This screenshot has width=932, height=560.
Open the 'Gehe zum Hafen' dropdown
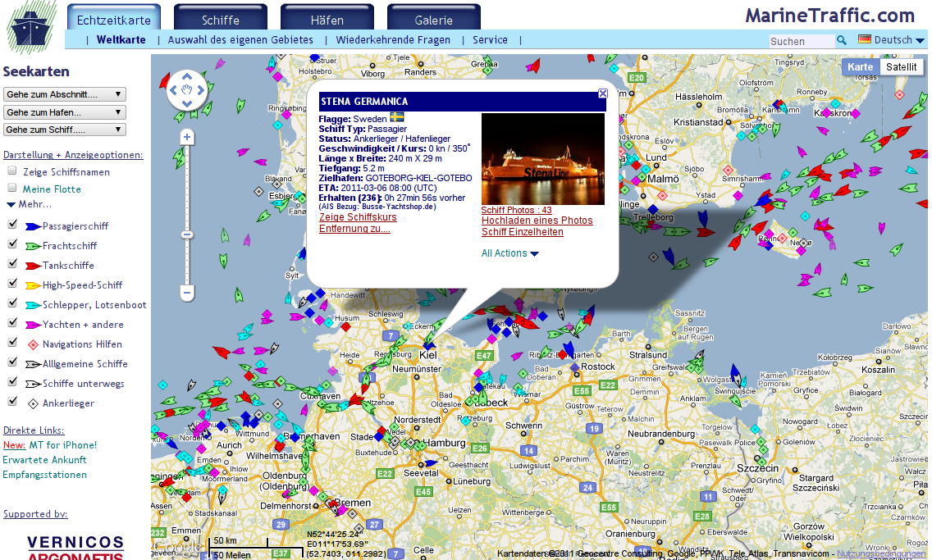(65, 112)
